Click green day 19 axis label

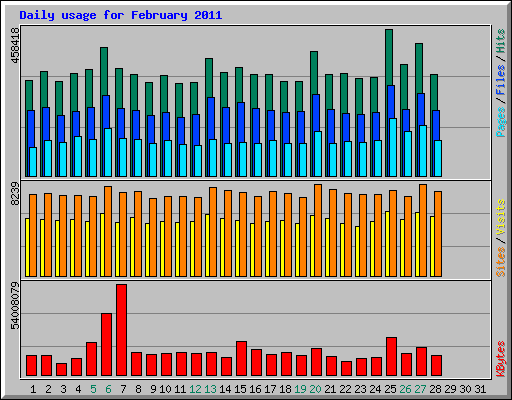coord(300,389)
